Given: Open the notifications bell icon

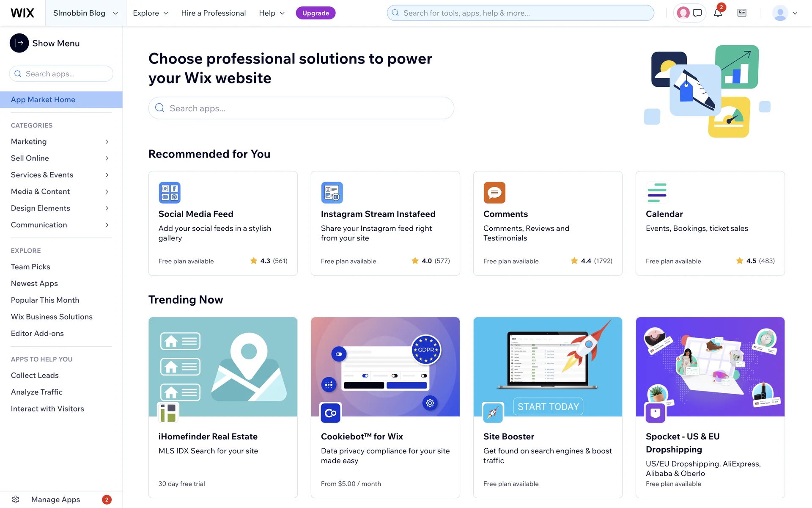Looking at the screenshot, I should coord(718,13).
